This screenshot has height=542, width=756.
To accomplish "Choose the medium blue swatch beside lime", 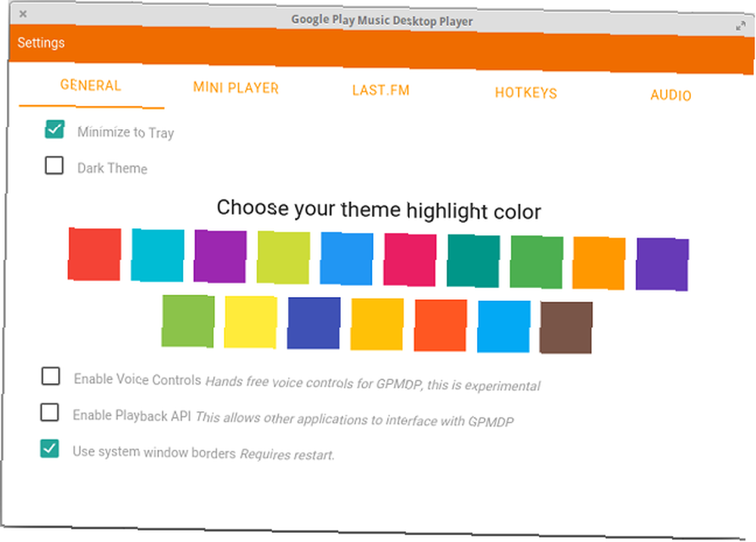I will pyautogui.click(x=347, y=259).
